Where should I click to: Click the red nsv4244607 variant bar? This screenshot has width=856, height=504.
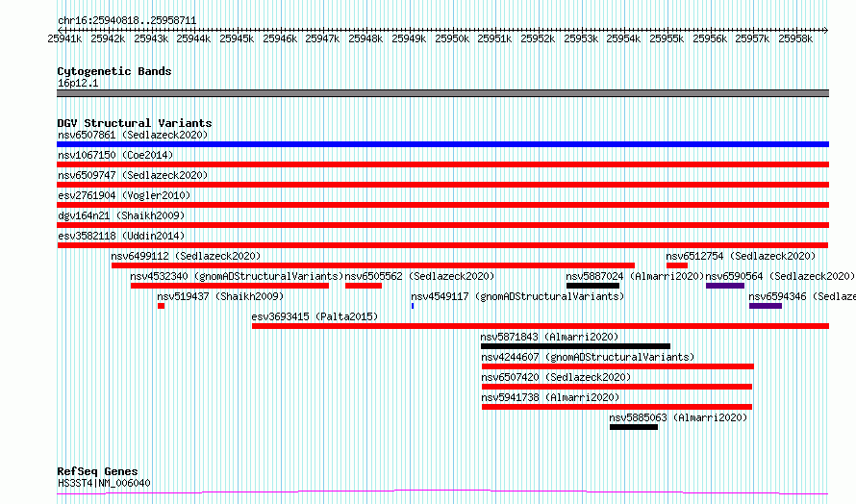[x=617, y=367]
